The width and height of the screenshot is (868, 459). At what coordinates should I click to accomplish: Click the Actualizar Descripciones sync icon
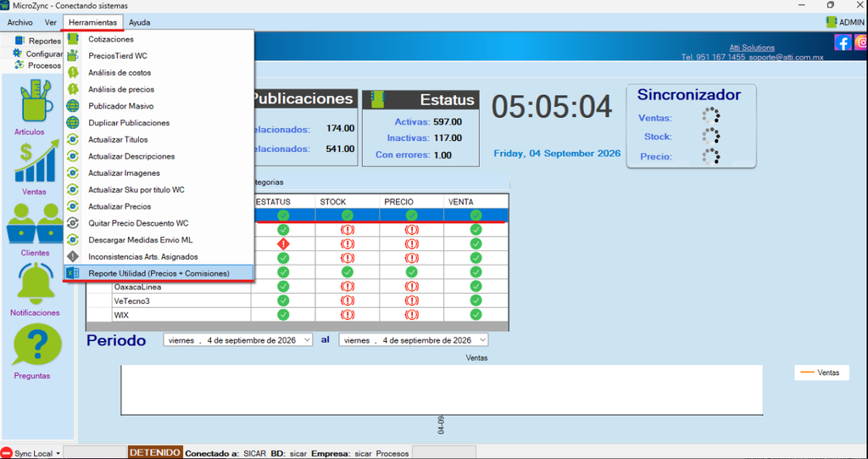73,156
